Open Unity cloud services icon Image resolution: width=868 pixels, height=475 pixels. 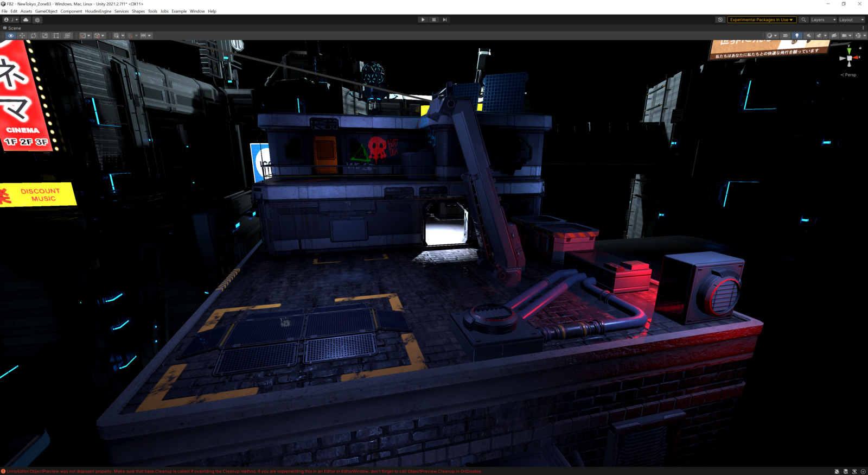(25, 20)
